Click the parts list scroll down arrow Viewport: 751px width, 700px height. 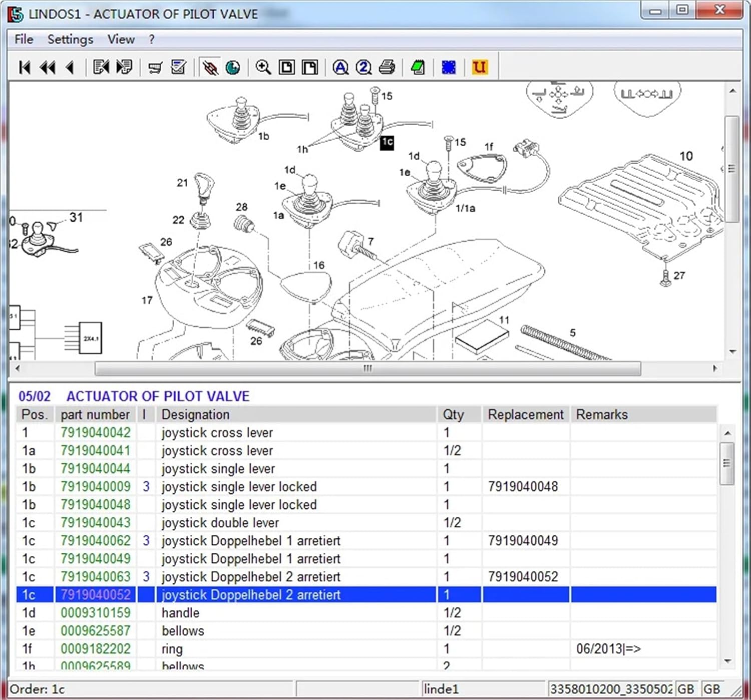pos(727,662)
